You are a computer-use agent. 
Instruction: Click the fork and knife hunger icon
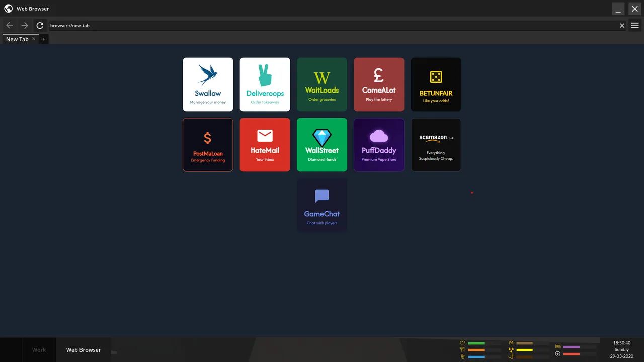(x=462, y=350)
